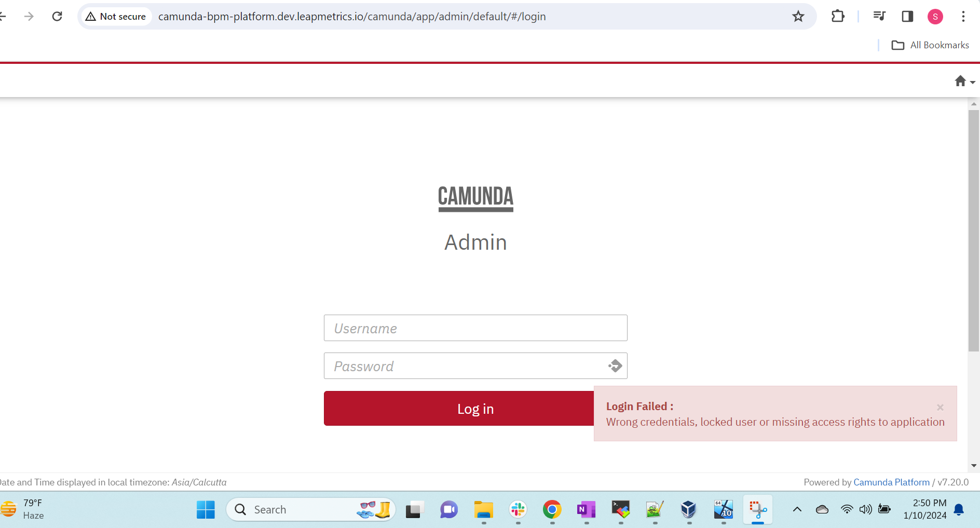Click the Log in button
This screenshot has width=980, height=528.
click(x=459, y=409)
